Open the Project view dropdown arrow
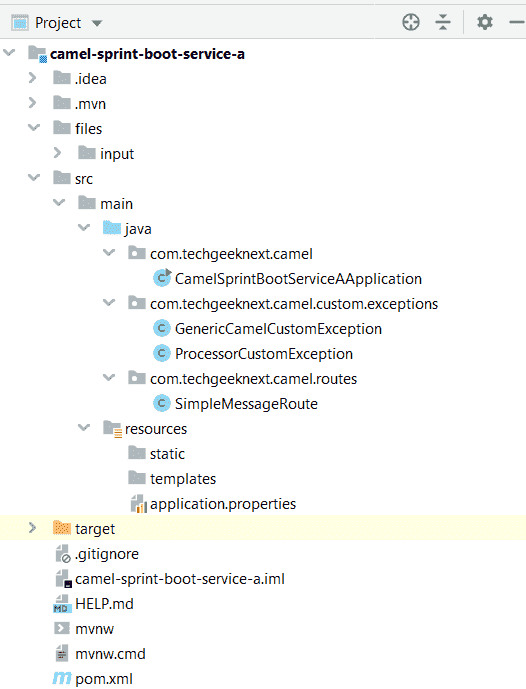 click(x=97, y=23)
